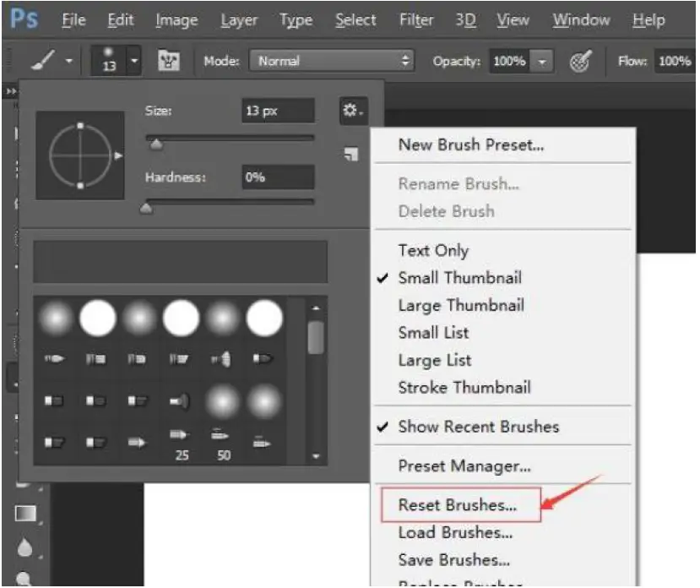Open the Window menu
700x588 pixels.
(x=581, y=20)
